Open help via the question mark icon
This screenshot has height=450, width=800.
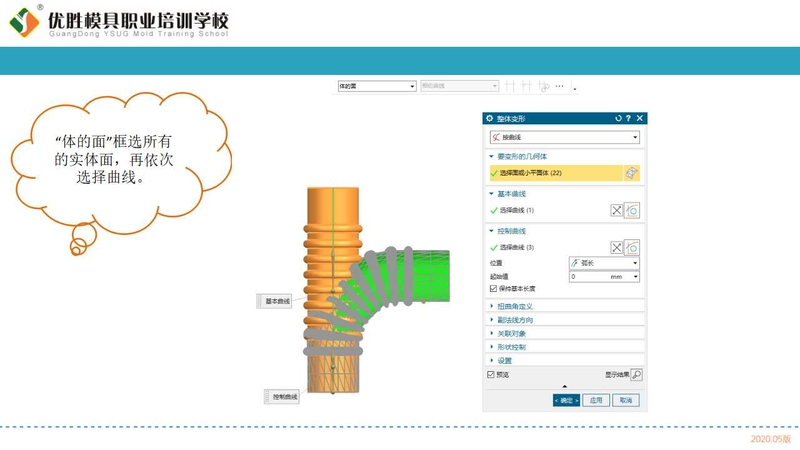628,118
